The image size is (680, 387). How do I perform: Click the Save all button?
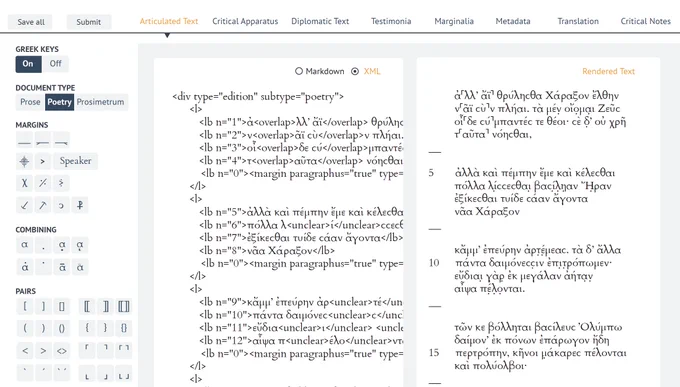click(31, 22)
